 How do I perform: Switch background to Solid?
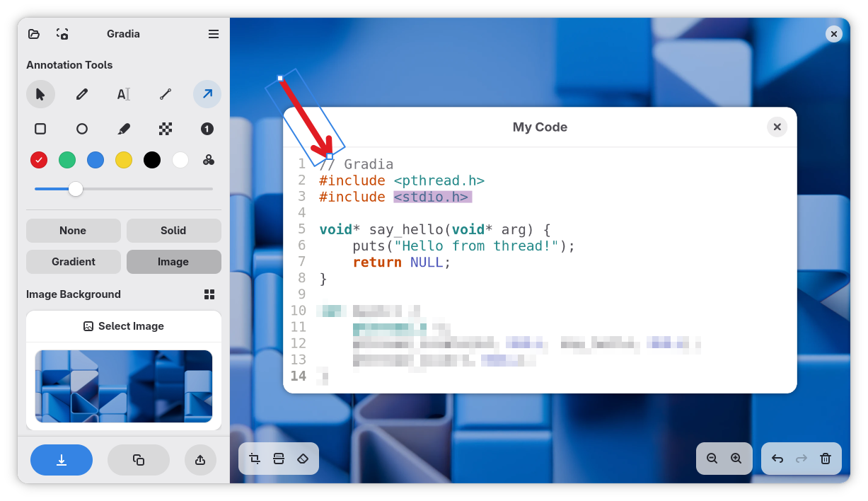click(174, 231)
